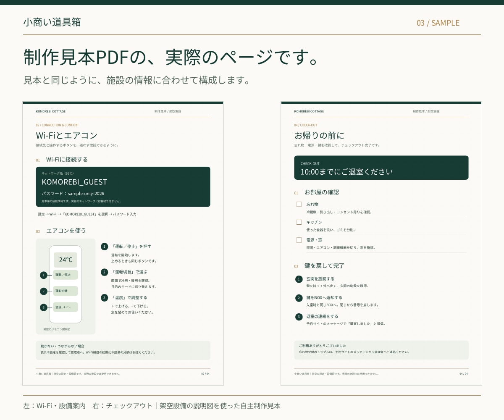Screen dimensions: 504x420
Task: Click the 冷蔵庫・引き出し・コンセント周りを確認 line
Action: 339,212
